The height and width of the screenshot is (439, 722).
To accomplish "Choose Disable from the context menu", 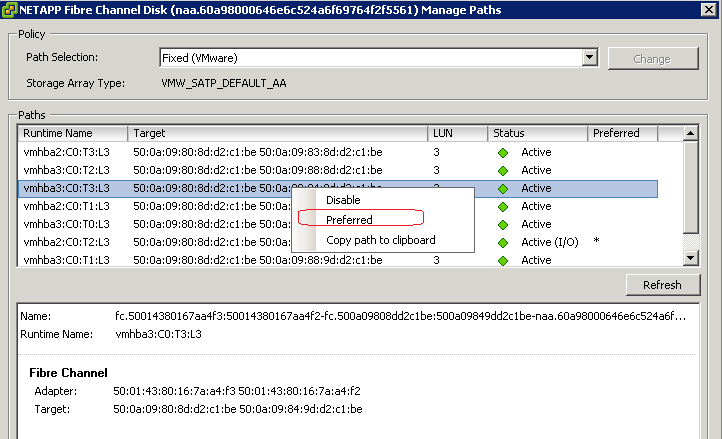I will [343, 200].
